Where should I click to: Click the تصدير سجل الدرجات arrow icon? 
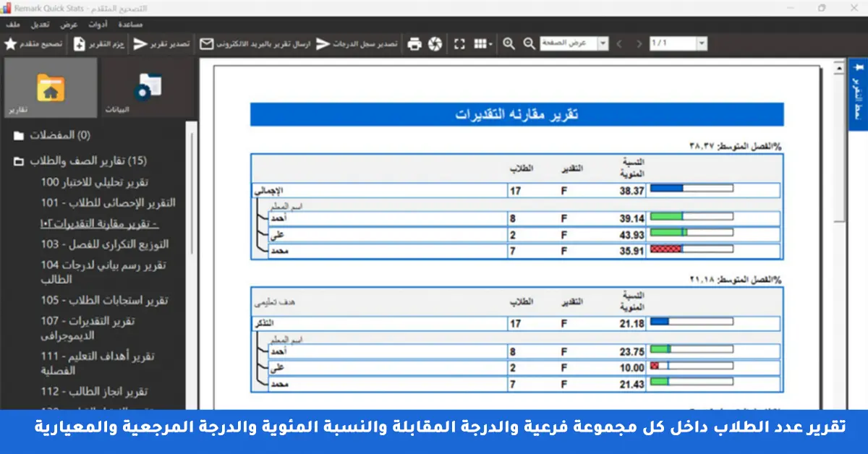(x=323, y=44)
